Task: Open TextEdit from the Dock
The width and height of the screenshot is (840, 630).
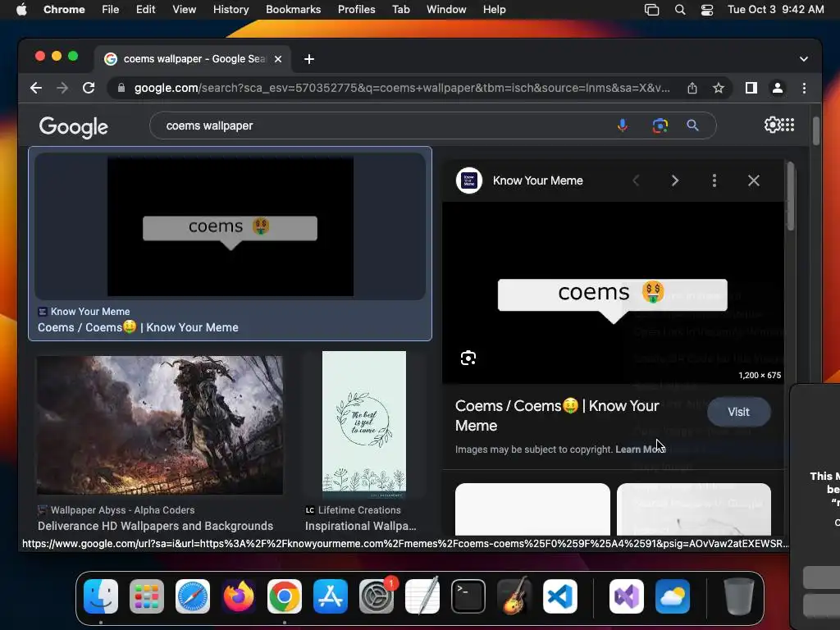Action: tap(422, 596)
